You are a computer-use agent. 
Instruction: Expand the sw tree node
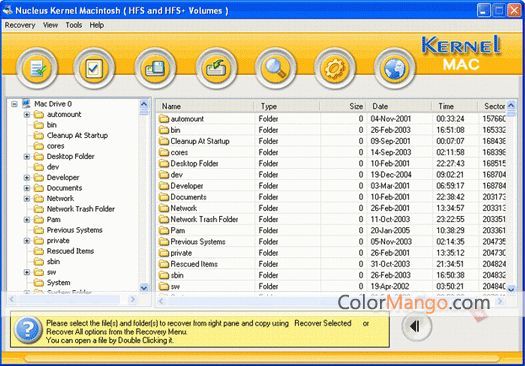[x=27, y=272]
